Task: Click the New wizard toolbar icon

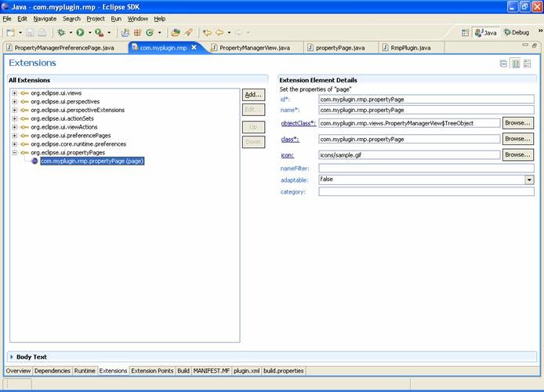Action: pyautogui.click(x=11, y=33)
